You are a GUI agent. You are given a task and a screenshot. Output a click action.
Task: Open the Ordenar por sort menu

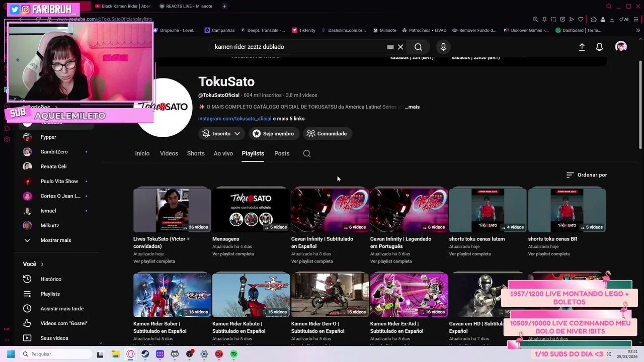(587, 175)
